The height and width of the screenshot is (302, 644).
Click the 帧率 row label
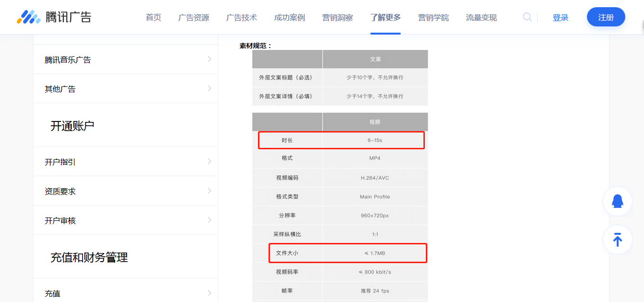click(287, 291)
